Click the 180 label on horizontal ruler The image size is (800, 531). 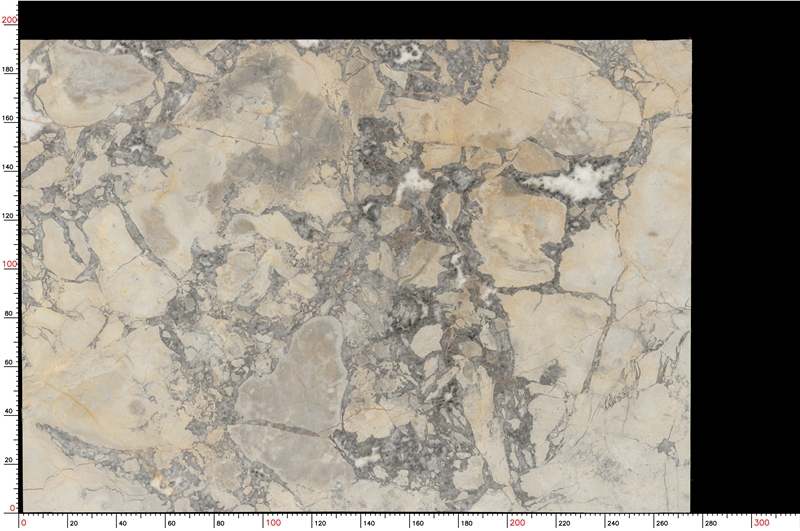(466, 523)
